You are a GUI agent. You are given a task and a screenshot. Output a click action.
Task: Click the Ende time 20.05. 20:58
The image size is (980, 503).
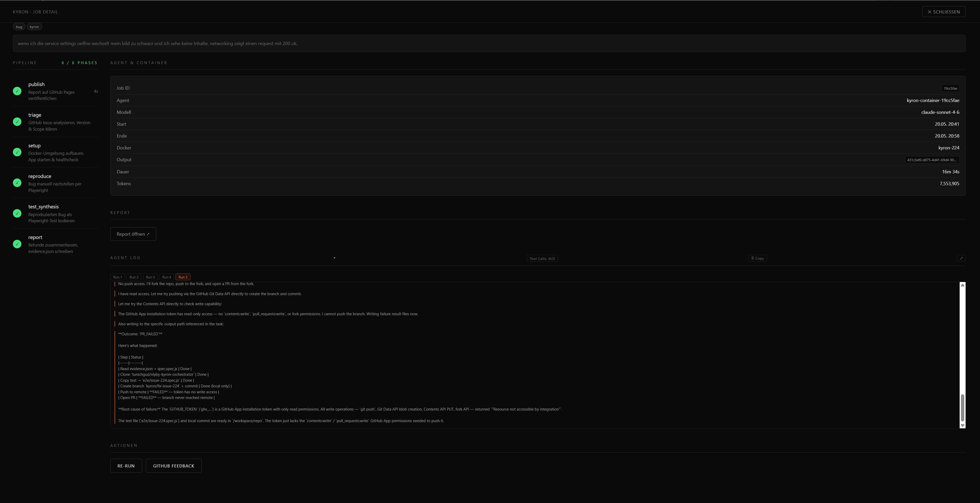tap(947, 136)
